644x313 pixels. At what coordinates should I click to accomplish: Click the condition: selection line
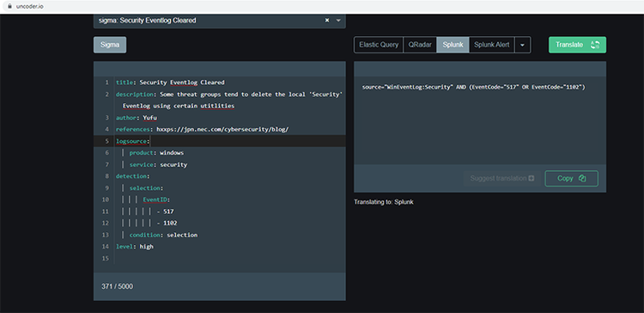pyautogui.click(x=163, y=235)
